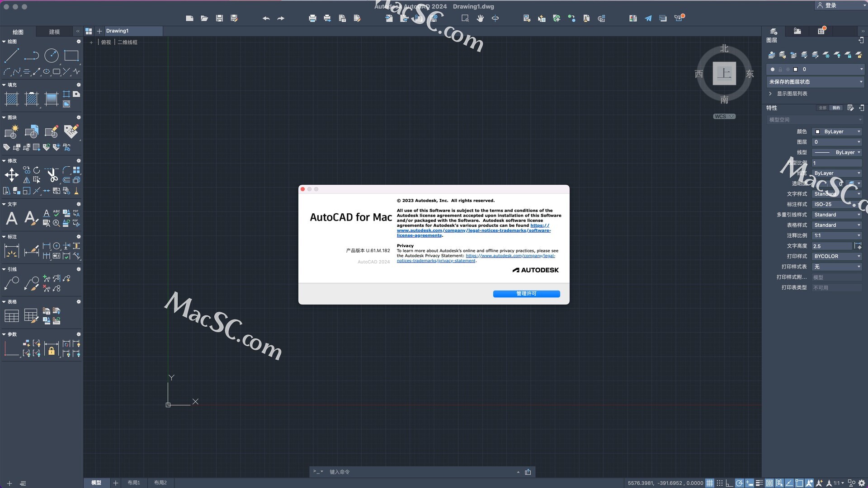Click the Top face of ViewCube

pos(724,73)
